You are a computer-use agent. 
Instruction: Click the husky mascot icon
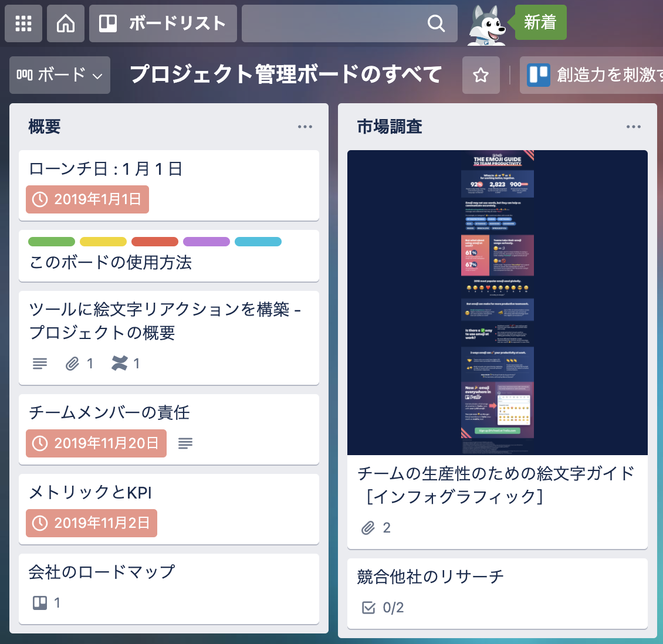click(x=486, y=25)
